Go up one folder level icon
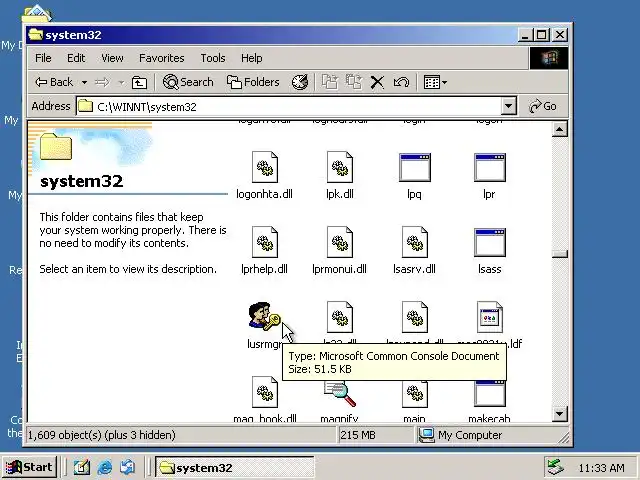Image resolution: width=640 pixels, height=480 pixels. tap(139, 82)
